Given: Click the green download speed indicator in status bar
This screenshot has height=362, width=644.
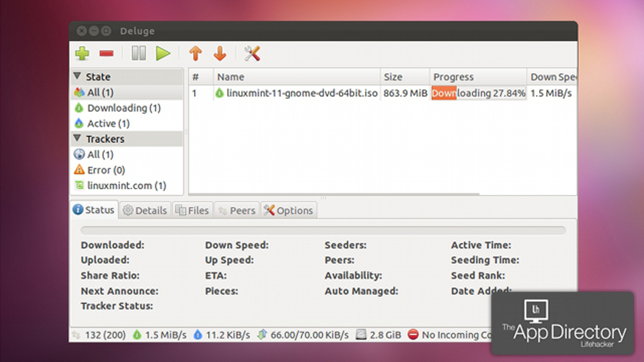Looking at the screenshot, I should [160, 335].
